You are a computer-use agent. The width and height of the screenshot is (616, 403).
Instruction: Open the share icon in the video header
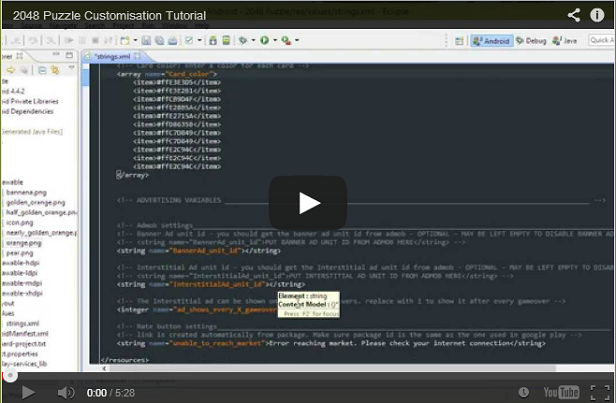click(x=574, y=15)
